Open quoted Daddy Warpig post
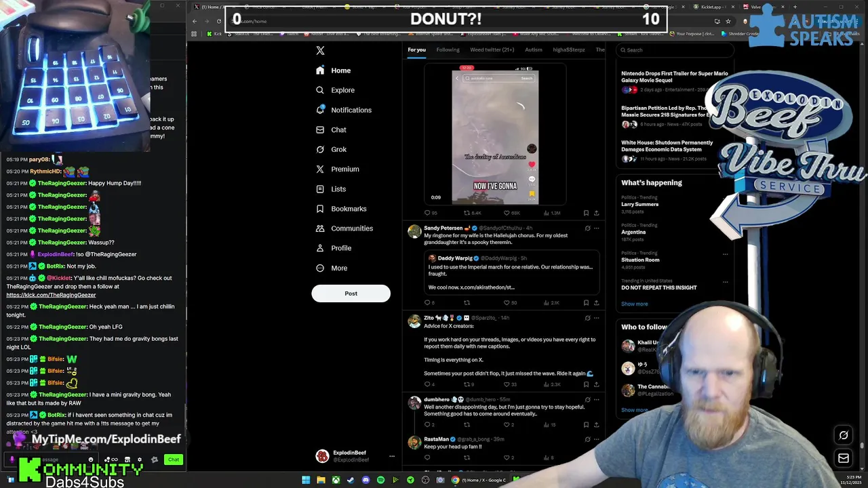 [x=512, y=272]
